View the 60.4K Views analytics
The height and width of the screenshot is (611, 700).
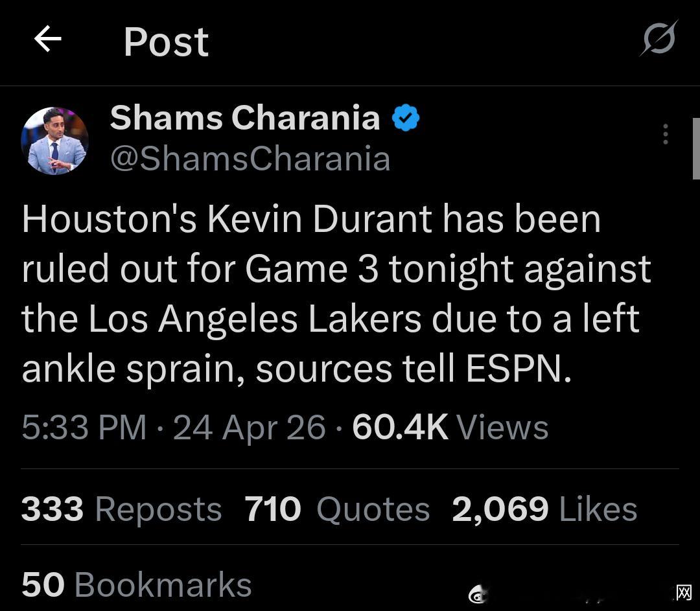(450, 428)
